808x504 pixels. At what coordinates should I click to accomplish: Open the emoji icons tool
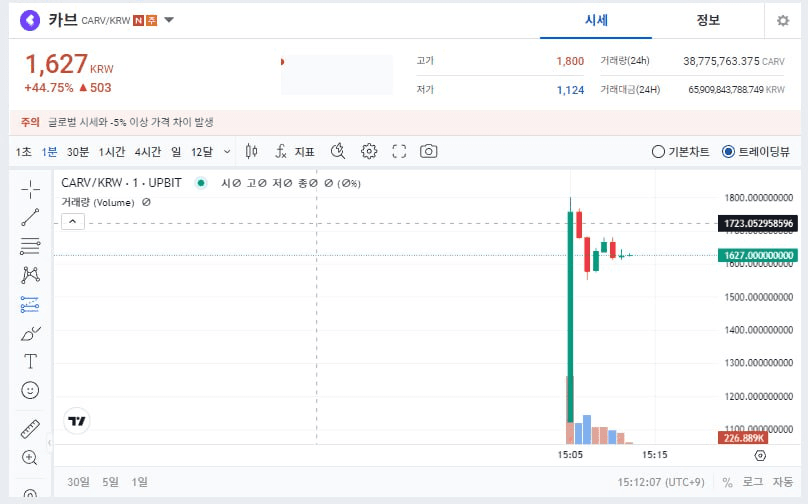30,390
